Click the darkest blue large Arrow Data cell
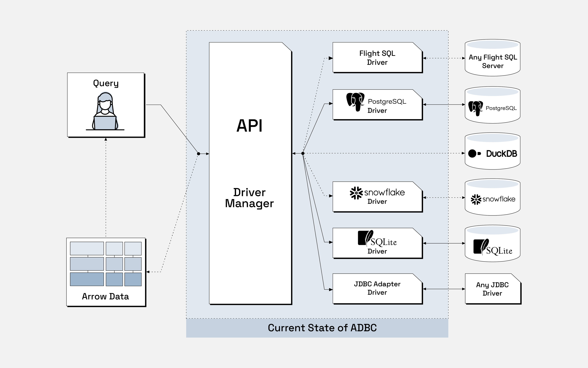 tap(87, 279)
